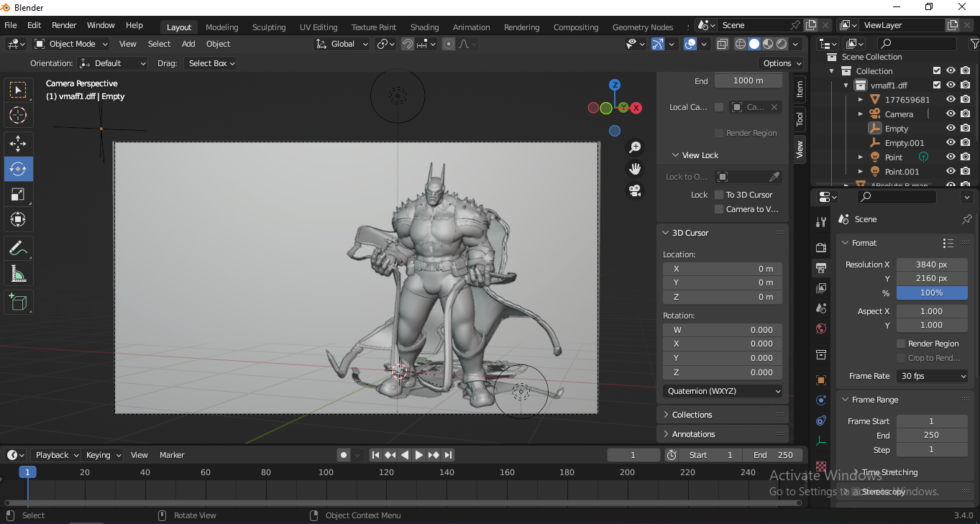
Task: Open Global transform orientation dropdown
Action: click(342, 44)
